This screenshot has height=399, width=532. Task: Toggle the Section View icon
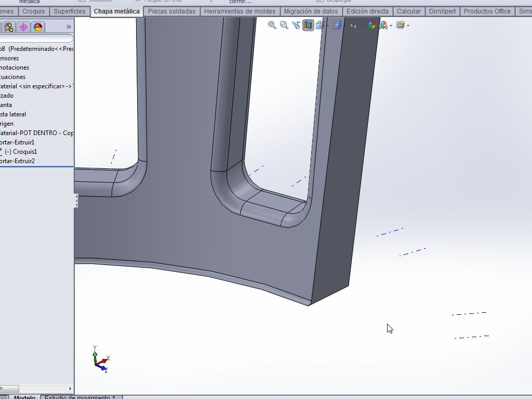pyautogui.click(x=308, y=25)
